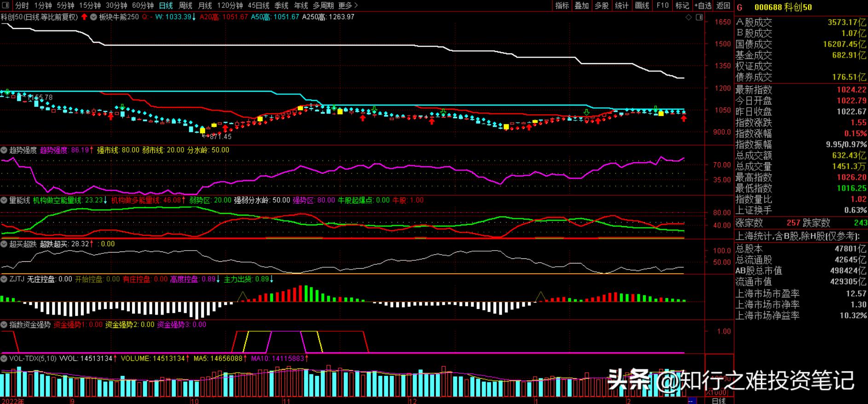Click the 871.45 low price label

(x=220, y=137)
